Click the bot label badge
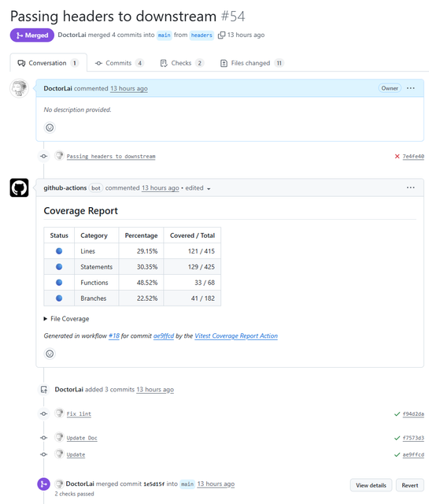Screen dimensions: 429x504 (96, 188)
